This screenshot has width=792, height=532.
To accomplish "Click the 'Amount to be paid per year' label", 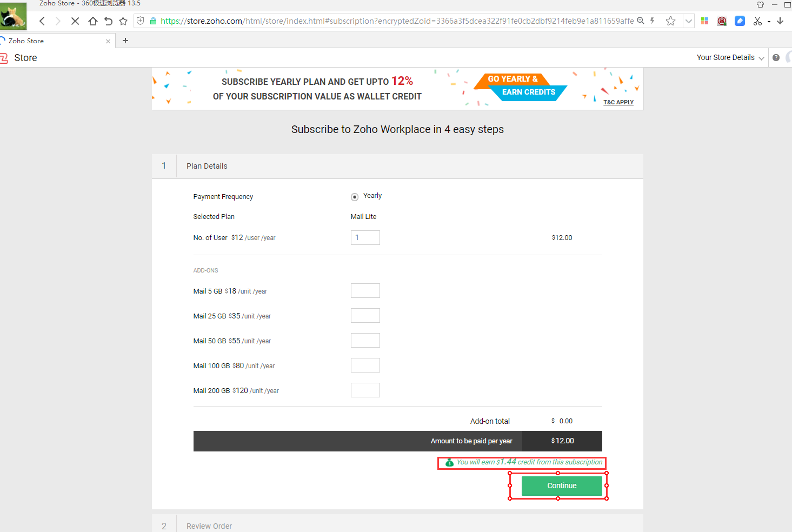I will pos(471,441).
